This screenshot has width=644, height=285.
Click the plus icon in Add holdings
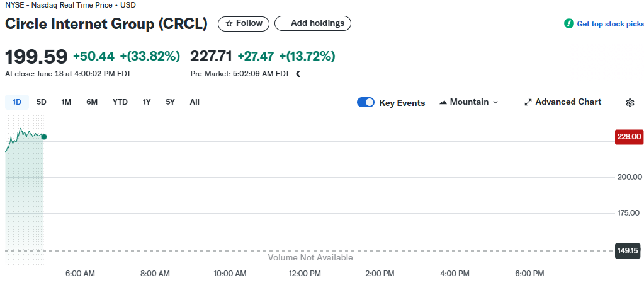tap(285, 23)
